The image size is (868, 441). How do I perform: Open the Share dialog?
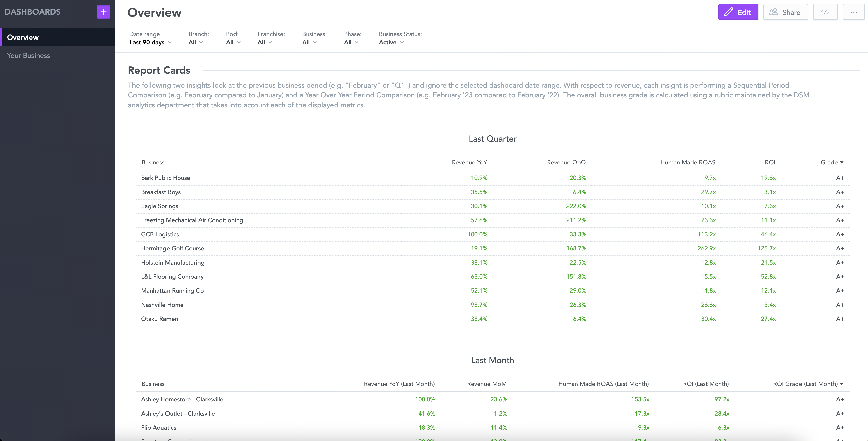785,12
